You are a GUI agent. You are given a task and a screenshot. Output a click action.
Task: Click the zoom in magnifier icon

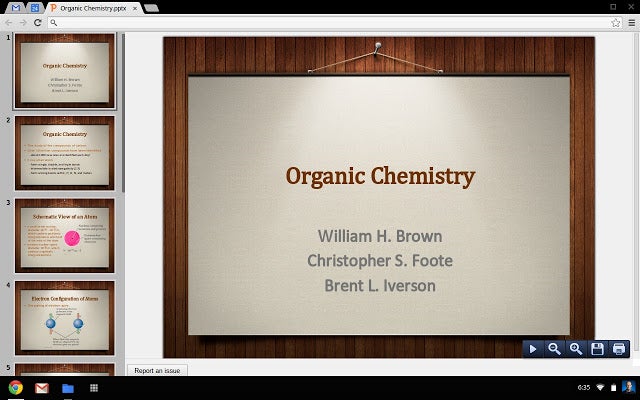576,348
